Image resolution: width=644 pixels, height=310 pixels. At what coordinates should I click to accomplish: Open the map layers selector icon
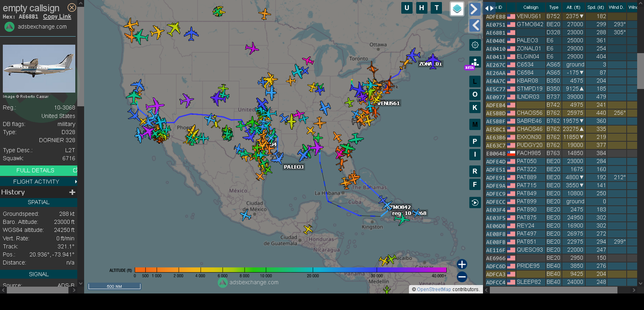pyautogui.click(x=457, y=9)
